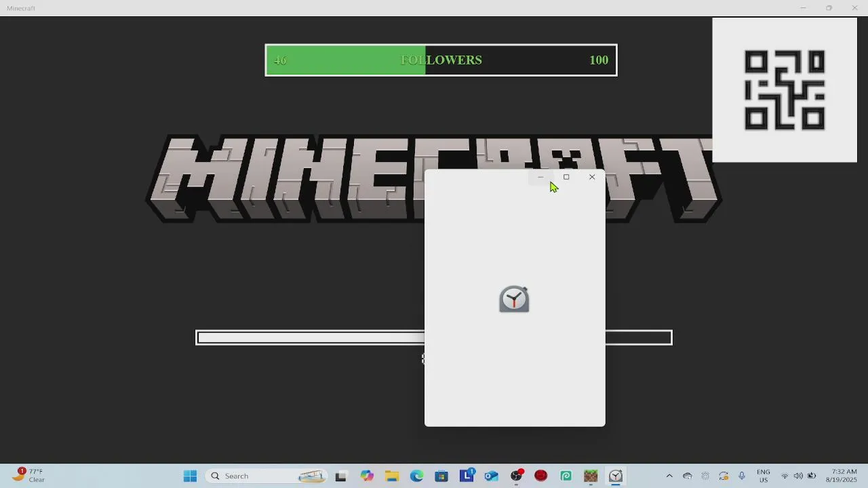Close the small clock loading window

tap(592, 177)
